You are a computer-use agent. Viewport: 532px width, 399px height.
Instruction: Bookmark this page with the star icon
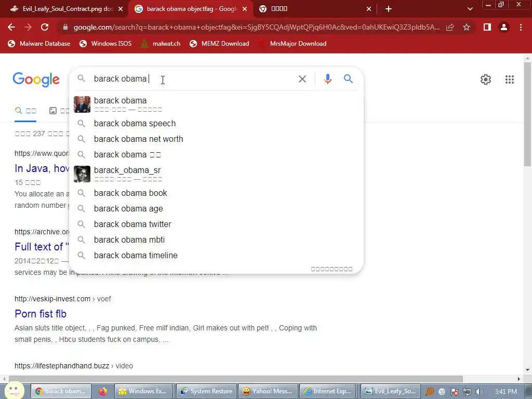467,27
